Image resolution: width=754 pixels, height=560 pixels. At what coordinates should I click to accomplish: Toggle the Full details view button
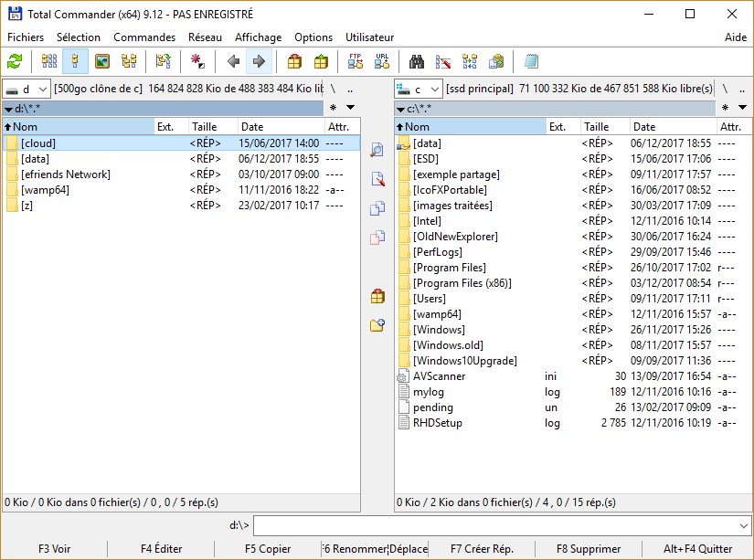tap(76, 61)
